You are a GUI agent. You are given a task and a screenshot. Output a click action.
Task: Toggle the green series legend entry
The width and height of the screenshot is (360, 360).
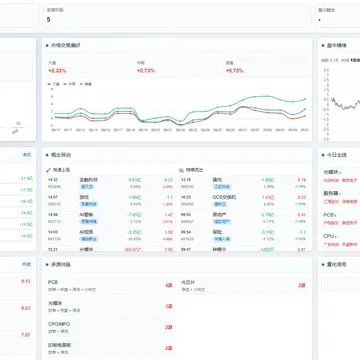(x=86, y=84)
